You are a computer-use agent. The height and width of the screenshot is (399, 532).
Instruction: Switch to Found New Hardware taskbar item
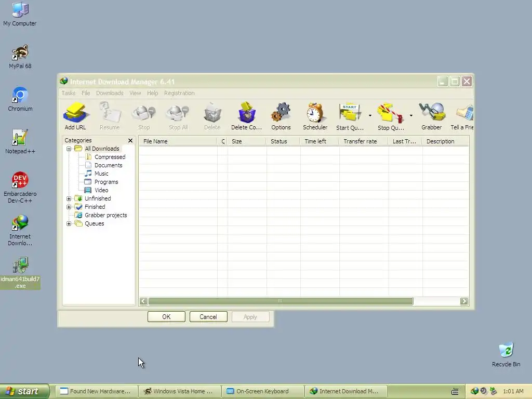click(x=97, y=391)
